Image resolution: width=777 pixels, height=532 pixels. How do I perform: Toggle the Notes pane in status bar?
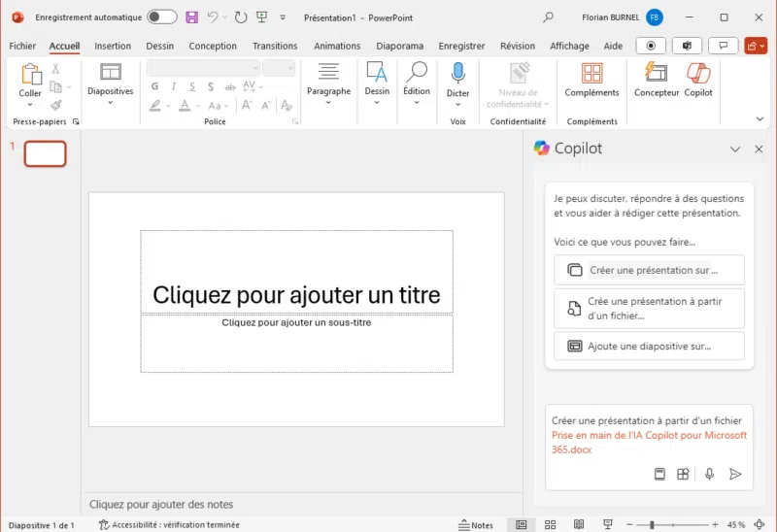click(x=476, y=525)
